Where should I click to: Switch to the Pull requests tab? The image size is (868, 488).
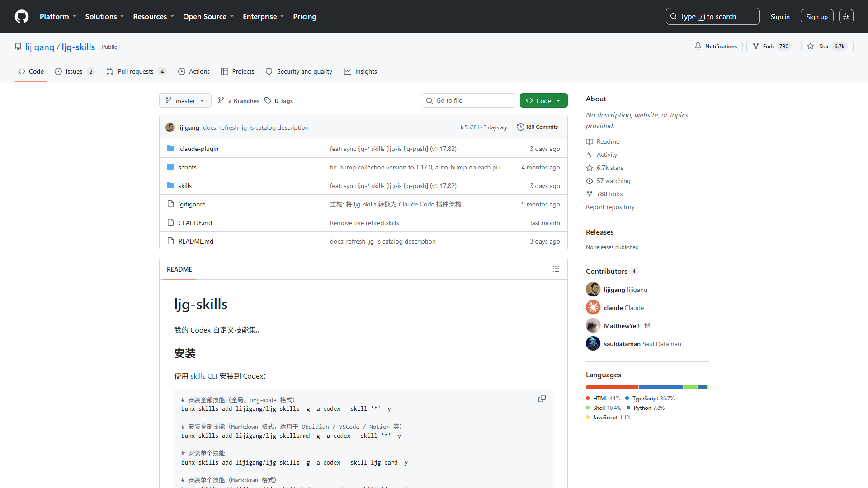[x=137, y=71]
